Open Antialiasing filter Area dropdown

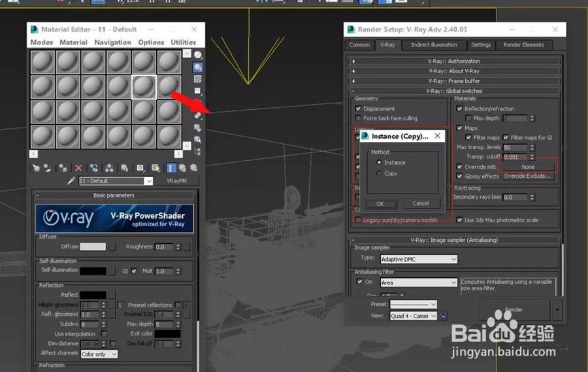(419, 282)
